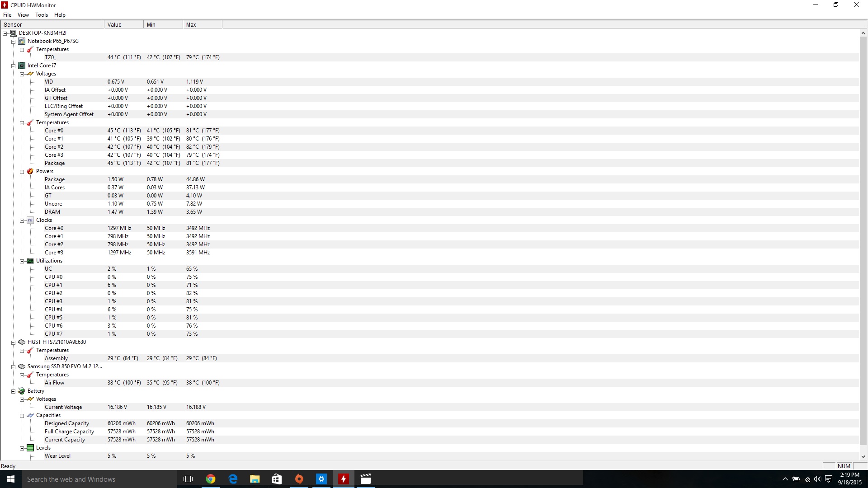
Task: Click the battery icon beside Battery node
Action: 22,391
